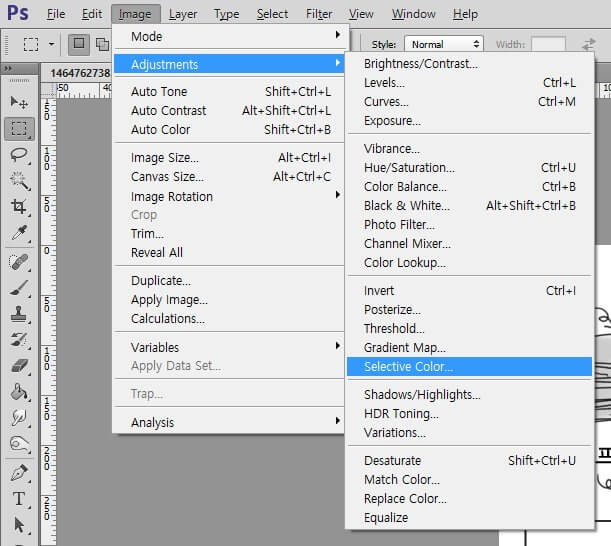
Task: Select the document tab 1464762738
Action: [x=80, y=73]
